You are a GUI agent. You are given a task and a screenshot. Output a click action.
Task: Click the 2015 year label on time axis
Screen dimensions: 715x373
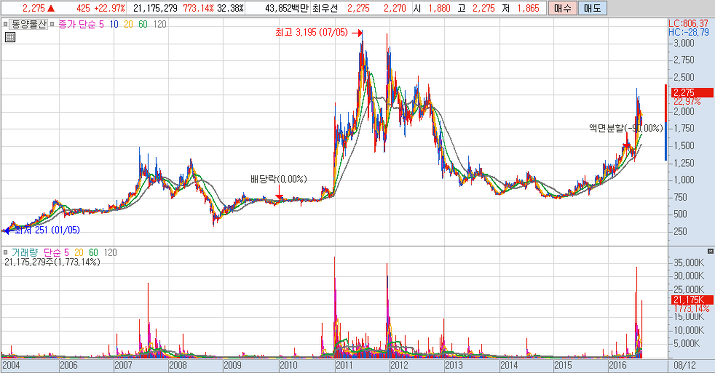(x=563, y=366)
